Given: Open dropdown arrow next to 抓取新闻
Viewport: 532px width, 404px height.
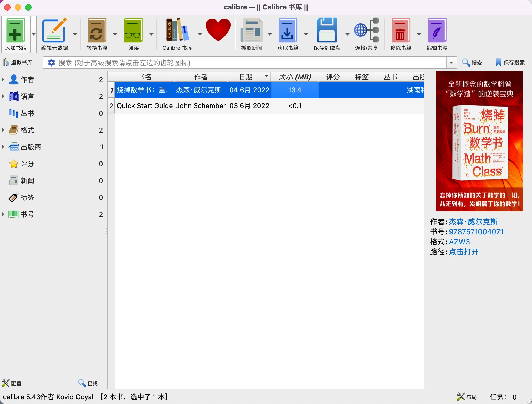Looking at the screenshot, I should [270, 34].
